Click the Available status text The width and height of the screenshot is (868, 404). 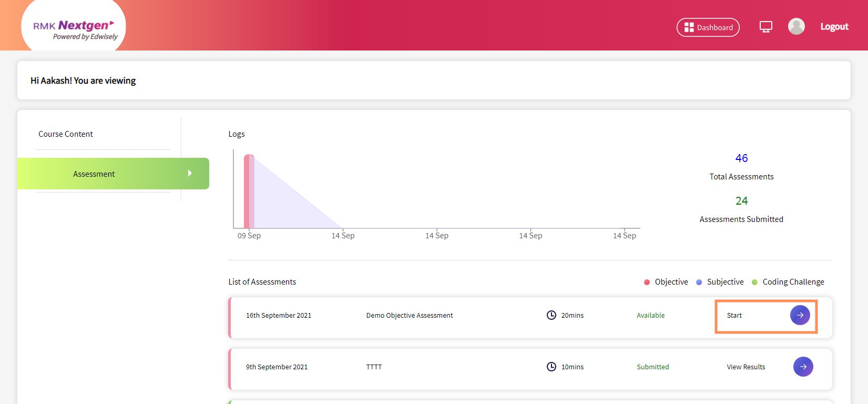[x=650, y=316]
